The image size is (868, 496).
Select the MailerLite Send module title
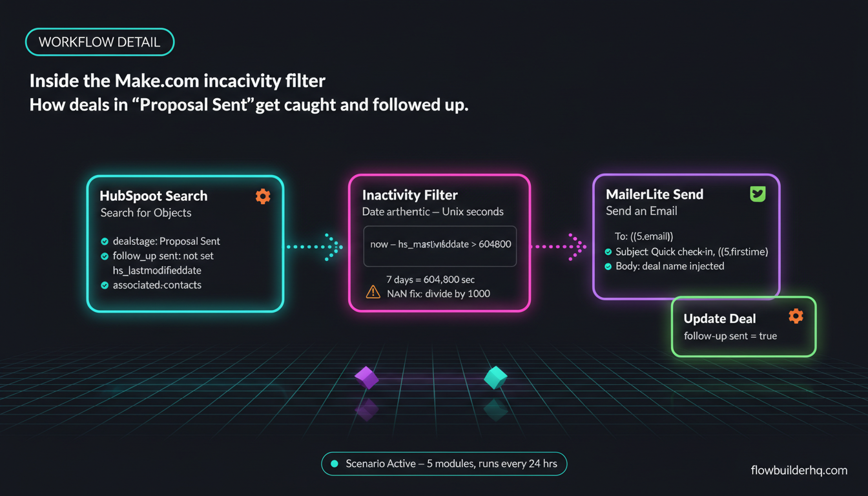click(x=655, y=194)
